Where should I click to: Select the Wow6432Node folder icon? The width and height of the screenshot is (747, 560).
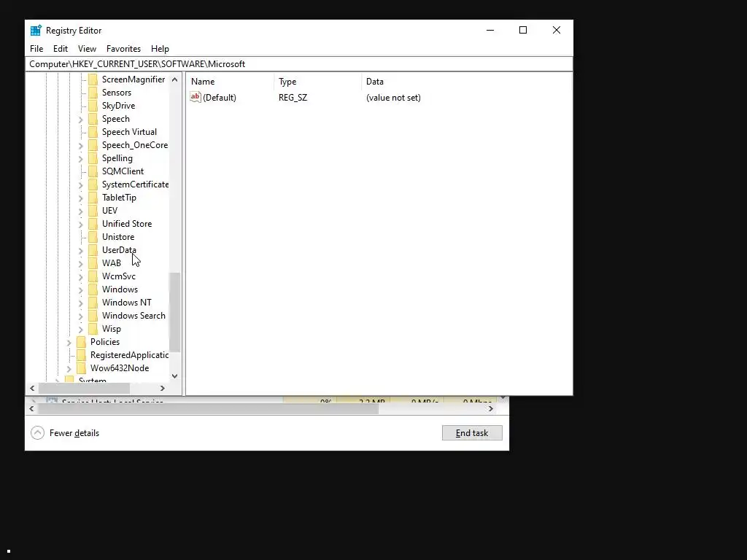(x=82, y=368)
